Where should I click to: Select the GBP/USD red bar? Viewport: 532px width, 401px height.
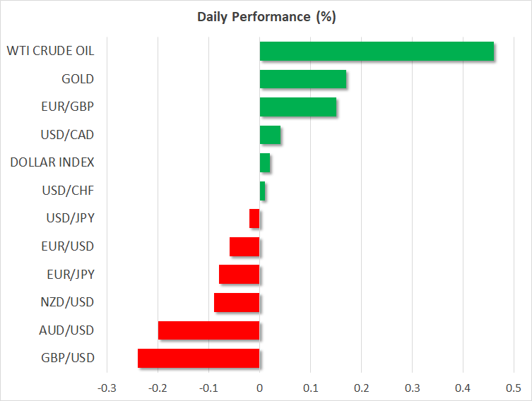point(199,358)
